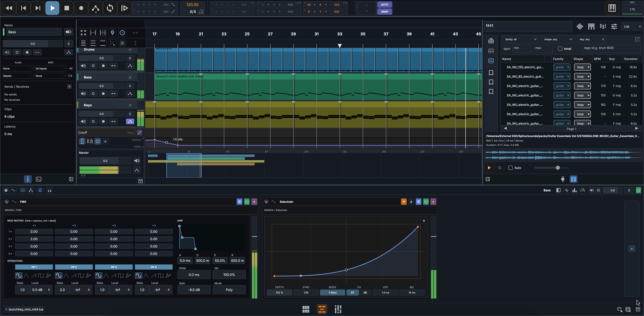Add a send with Sends / Receives plus
Image resolution: width=644 pixels, height=316 pixels.
(69, 87)
